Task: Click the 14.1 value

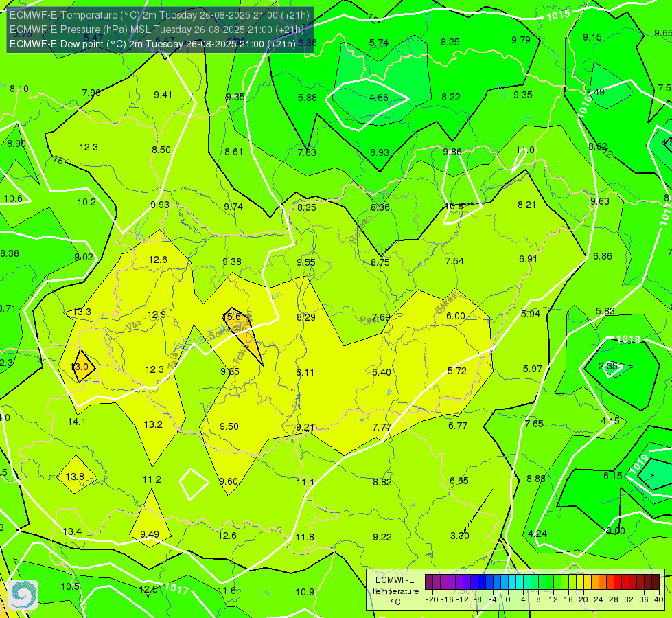Action: (x=77, y=422)
